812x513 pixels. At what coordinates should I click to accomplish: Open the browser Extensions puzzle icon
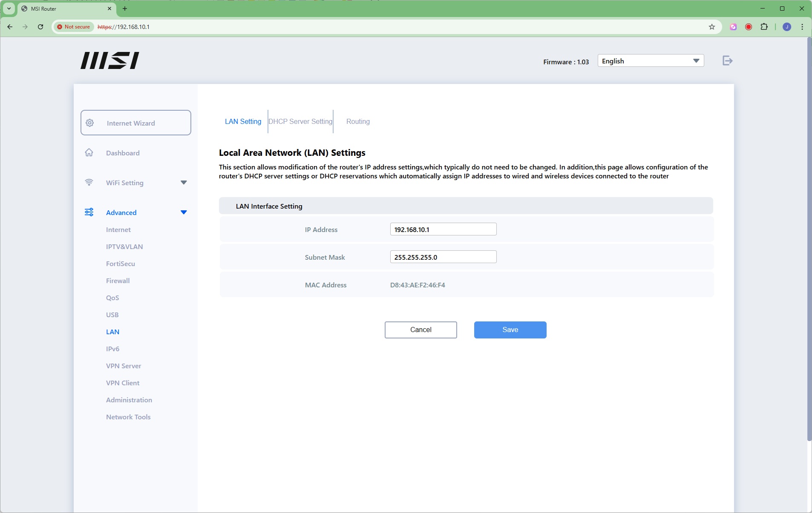[764, 27]
